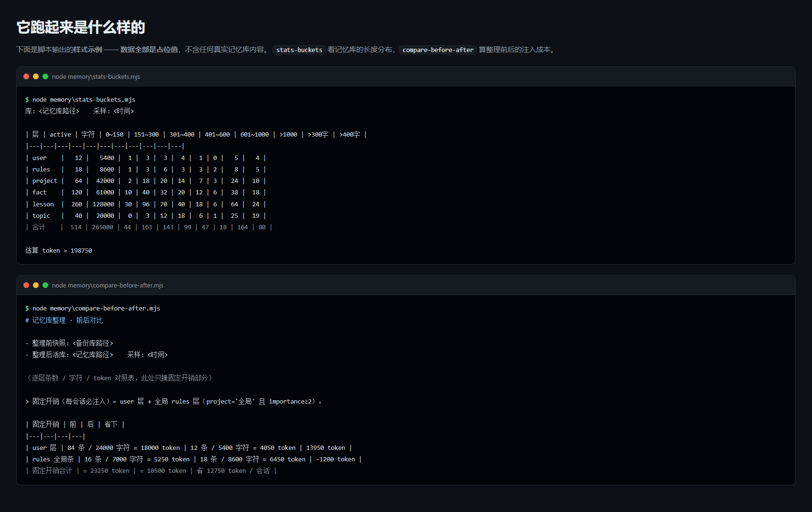Viewport: 812px width, 512px height.
Task: Click the "project" layer name in the table
Action: (45, 181)
